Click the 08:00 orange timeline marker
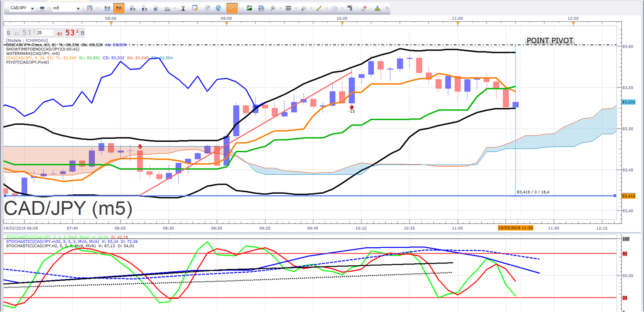Image resolution: width=644 pixels, height=312 pixels. pos(111,23)
